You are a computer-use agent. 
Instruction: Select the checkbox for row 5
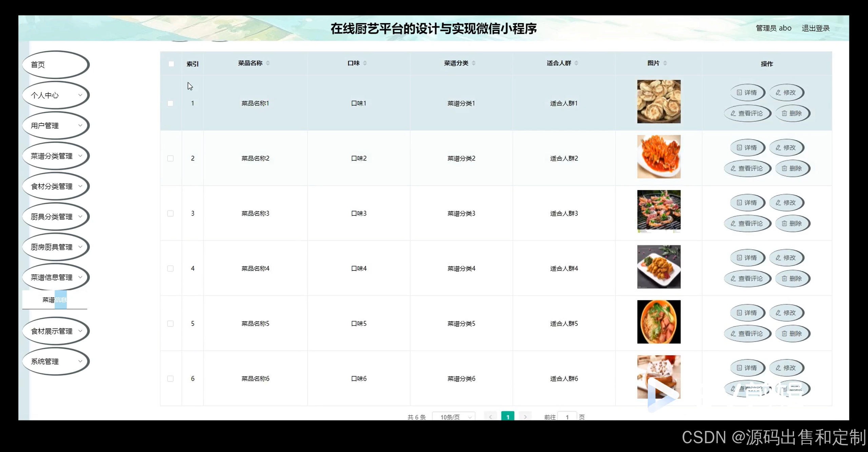[x=171, y=324]
